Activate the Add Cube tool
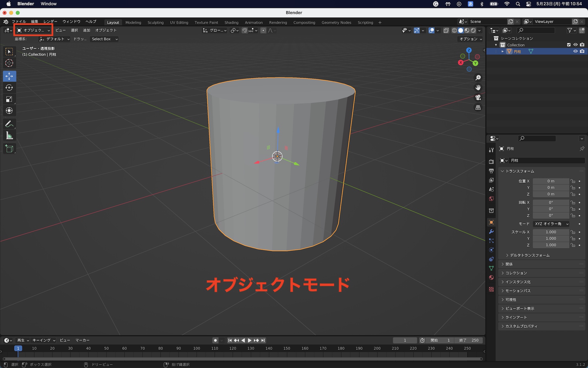Image resolution: width=588 pixels, height=368 pixels. tap(9, 149)
